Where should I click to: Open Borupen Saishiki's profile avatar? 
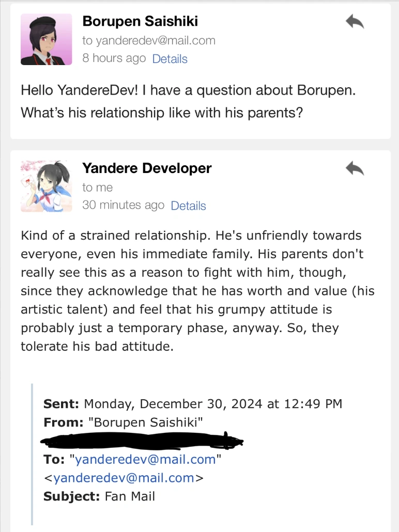[46, 39]
